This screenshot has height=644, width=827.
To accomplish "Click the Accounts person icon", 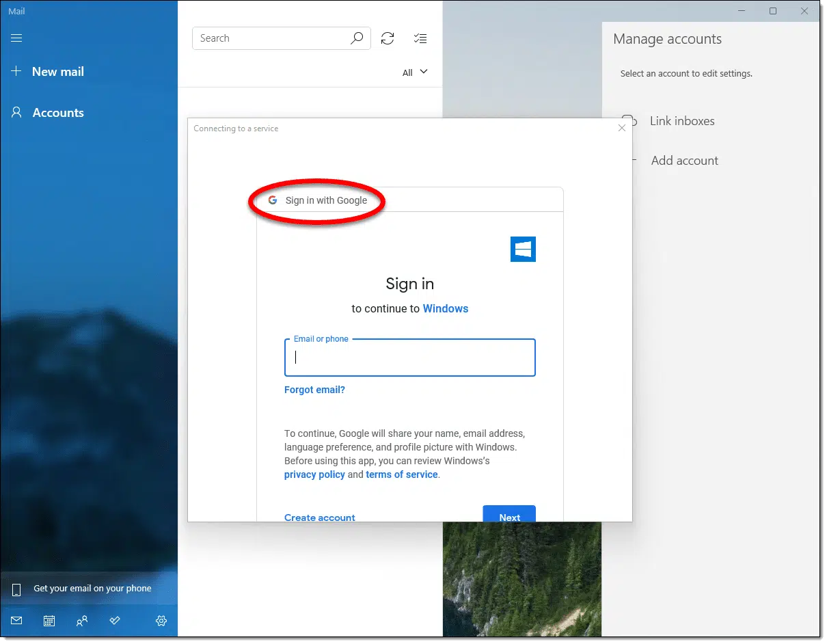I will click(16, 112).
